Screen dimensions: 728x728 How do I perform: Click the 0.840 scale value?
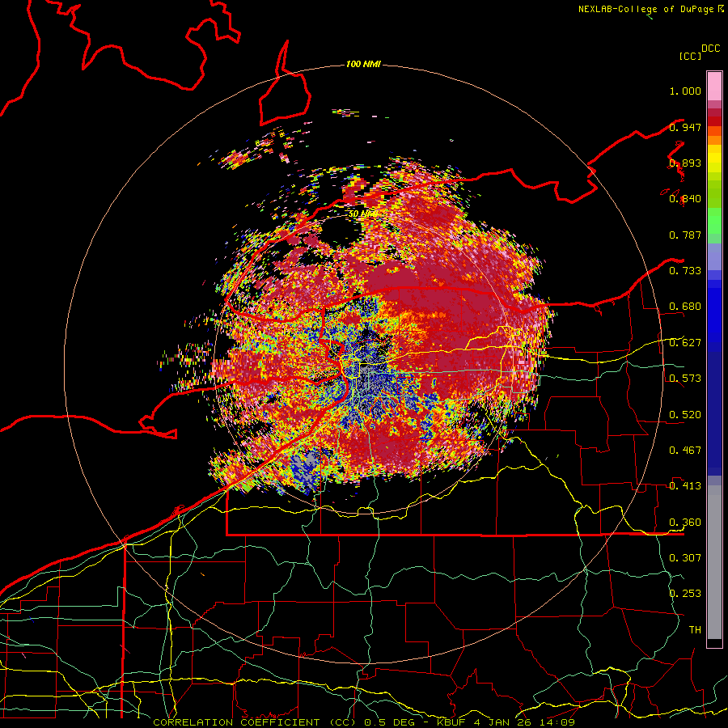pos(685,199)
